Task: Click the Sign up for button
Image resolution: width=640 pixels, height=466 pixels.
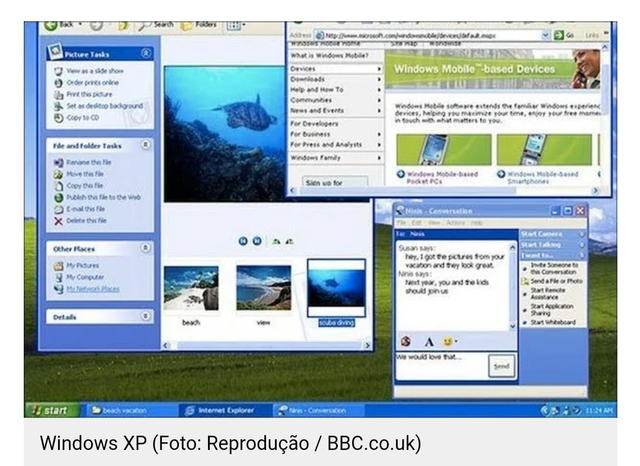Action: (x=335, y=182)
